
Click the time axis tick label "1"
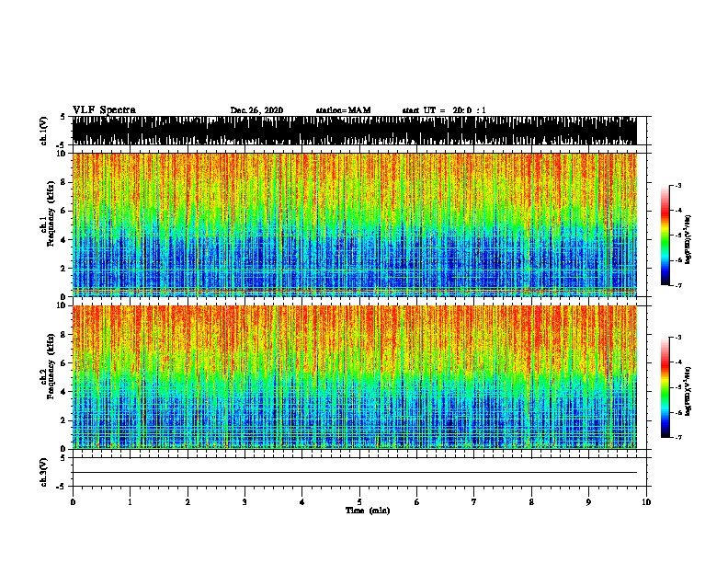[130, 501]
